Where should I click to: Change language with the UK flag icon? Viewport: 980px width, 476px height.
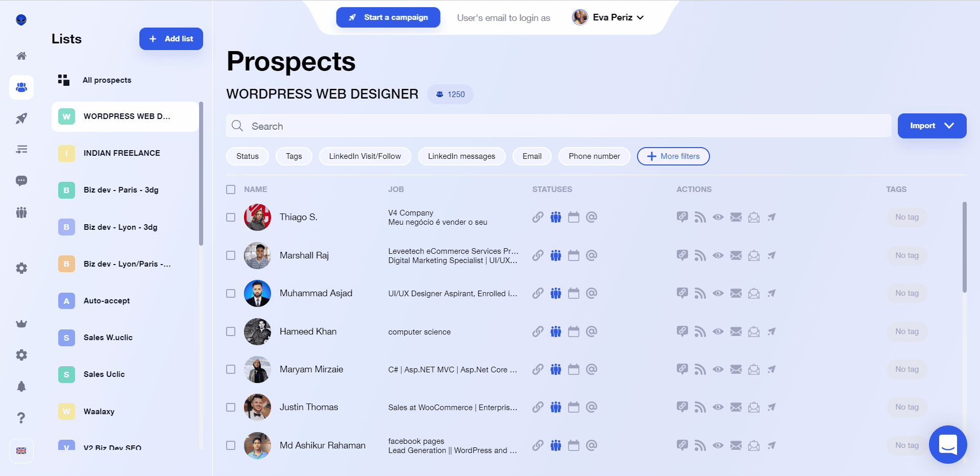(x=21, y=451)
